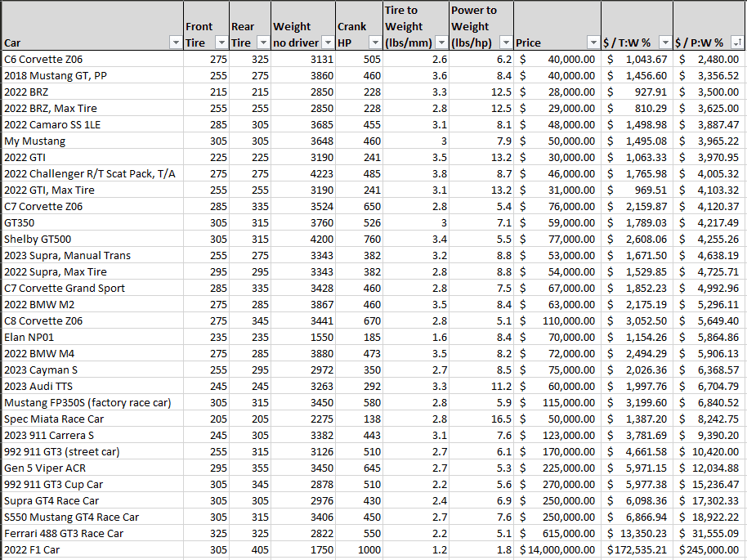
Task: Select the 2023 Supra, Manual Trans cell
Action: coord(92,255)
